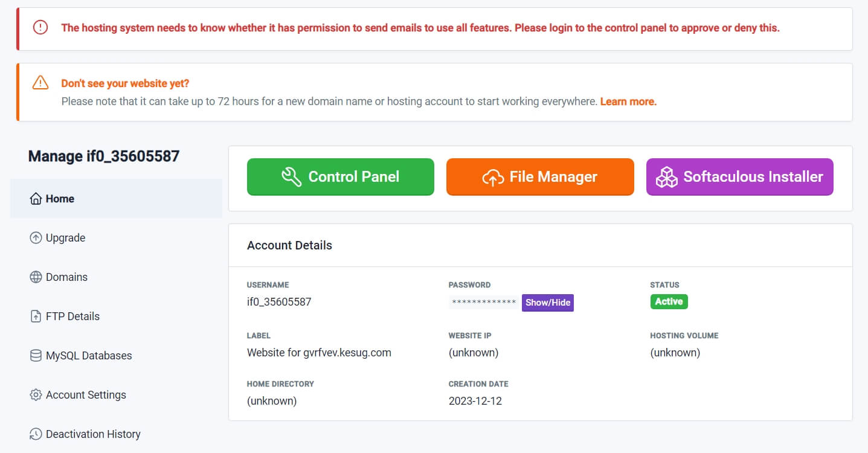
Task: Toggle password visibility with Show/Hide
Action: [548, 303]
